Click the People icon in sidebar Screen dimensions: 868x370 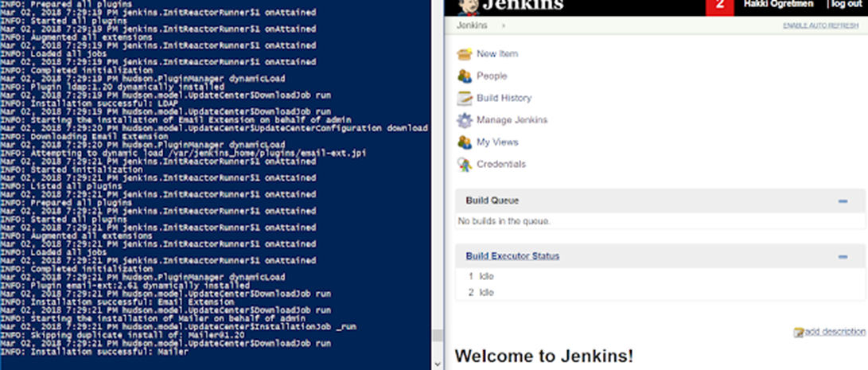[x=464, y=76]
